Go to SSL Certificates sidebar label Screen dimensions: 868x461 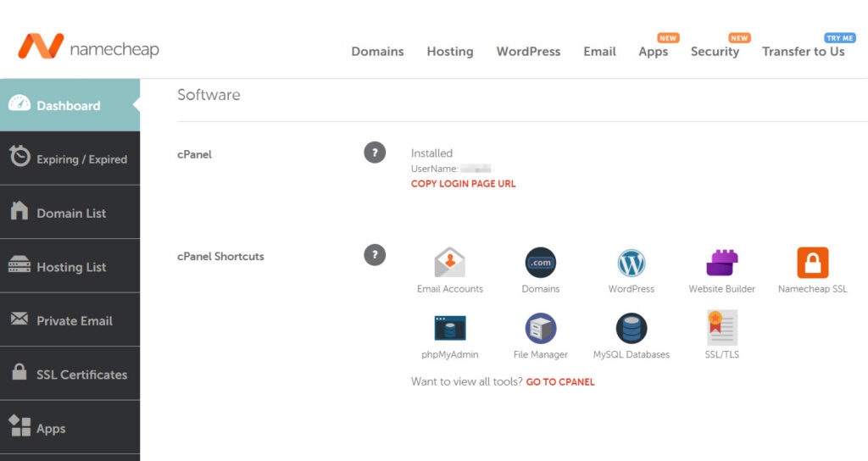click(82, 375)
